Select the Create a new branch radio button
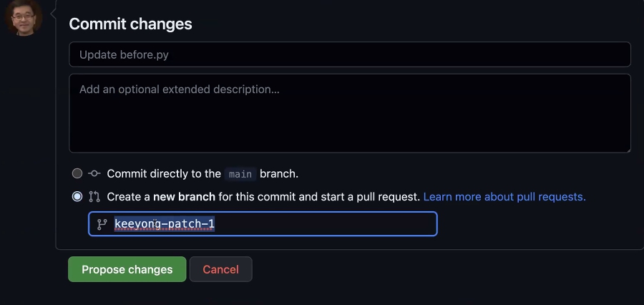 [x=77, y=196]
